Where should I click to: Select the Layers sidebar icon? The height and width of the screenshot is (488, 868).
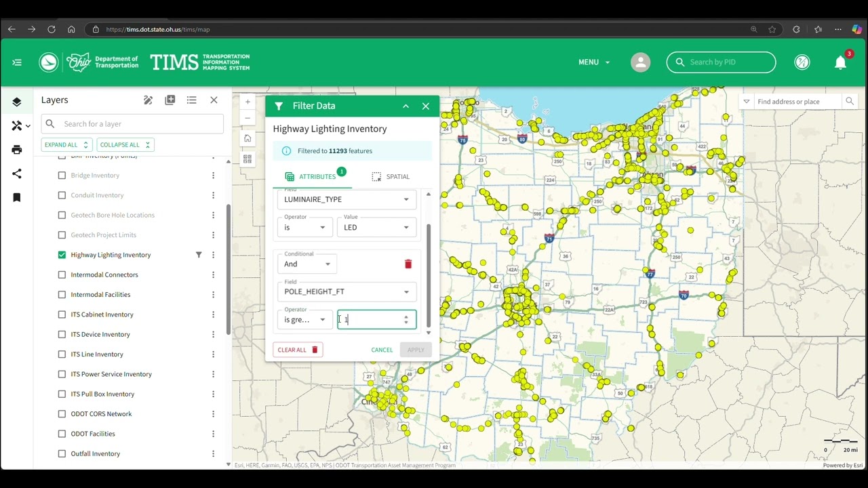17,102
